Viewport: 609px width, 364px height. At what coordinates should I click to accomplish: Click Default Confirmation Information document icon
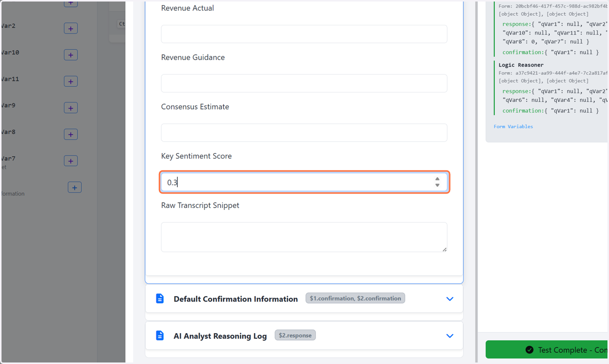pos(160,299)
